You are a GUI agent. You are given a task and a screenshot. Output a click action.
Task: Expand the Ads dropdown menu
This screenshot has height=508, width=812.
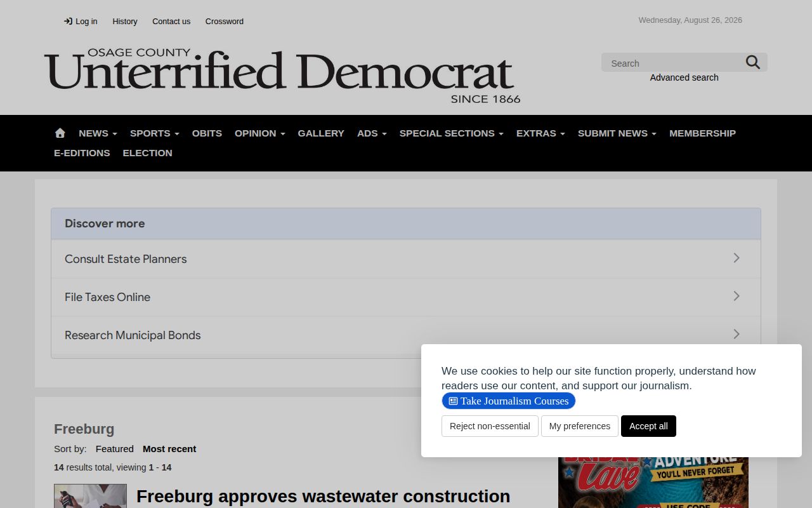click(372, 133)
